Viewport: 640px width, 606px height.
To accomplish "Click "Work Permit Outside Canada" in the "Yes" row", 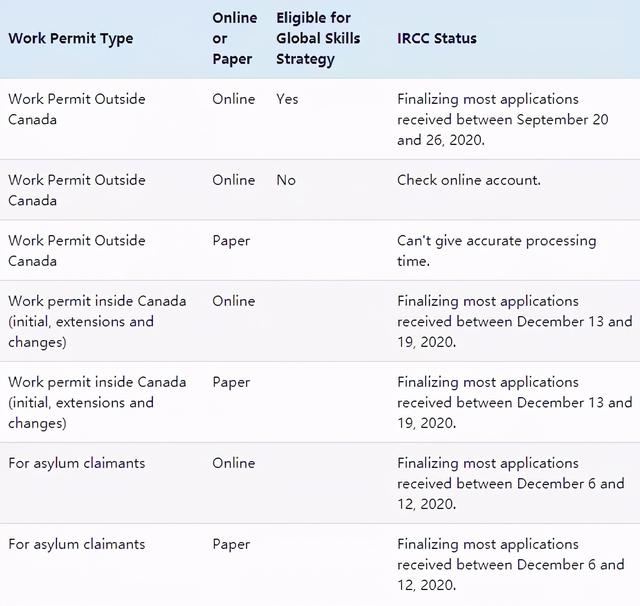I will pyautogui.click(x=77, y=109).
